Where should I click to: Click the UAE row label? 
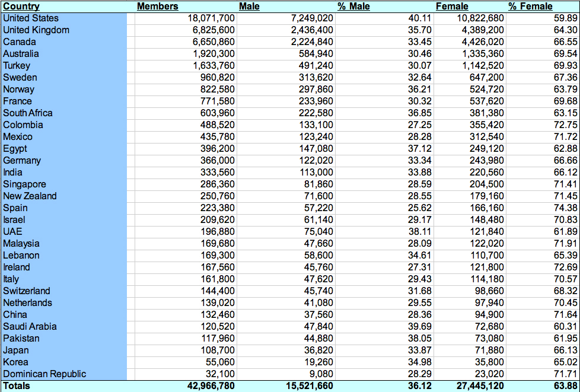click(x=12, y=232)
